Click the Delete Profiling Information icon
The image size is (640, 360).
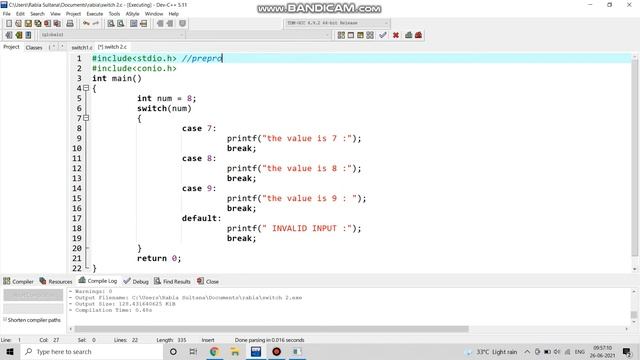[x=418, y=35]
